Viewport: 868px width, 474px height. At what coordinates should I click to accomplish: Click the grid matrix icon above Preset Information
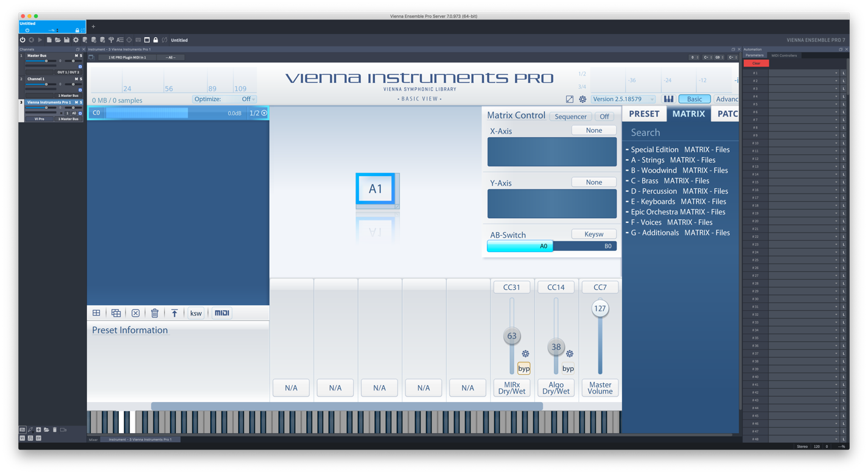[96, 313]
